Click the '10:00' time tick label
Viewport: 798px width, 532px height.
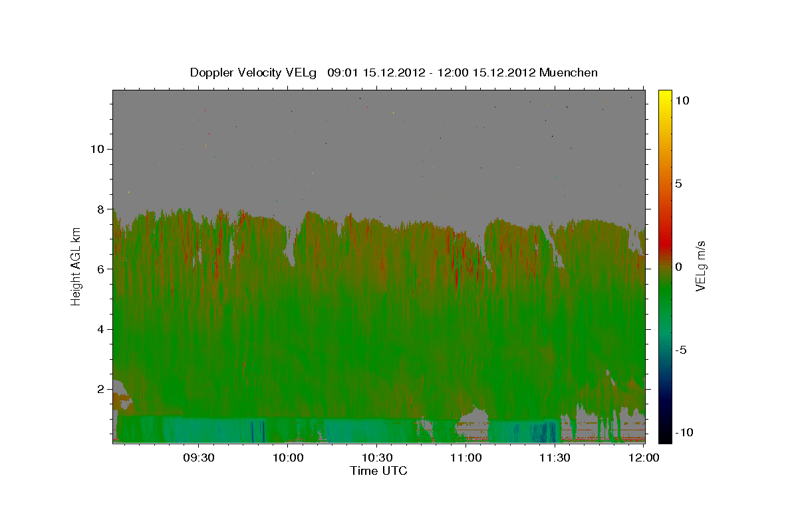click(x=287, y=458)
